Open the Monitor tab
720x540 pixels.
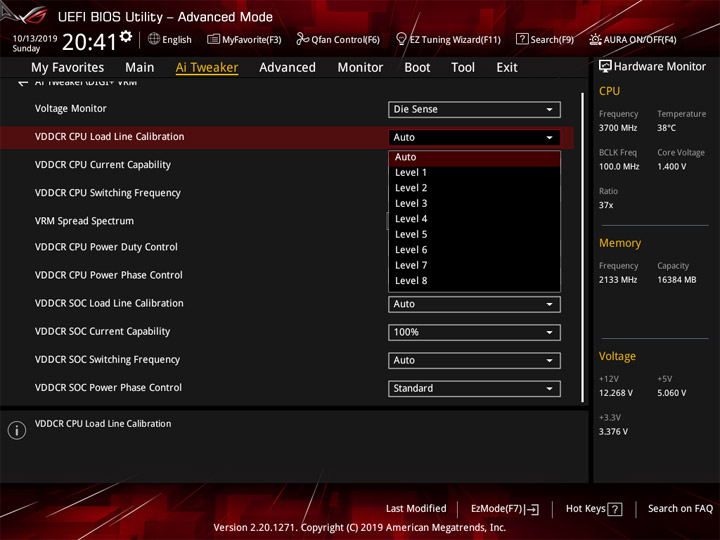[360, 68]
